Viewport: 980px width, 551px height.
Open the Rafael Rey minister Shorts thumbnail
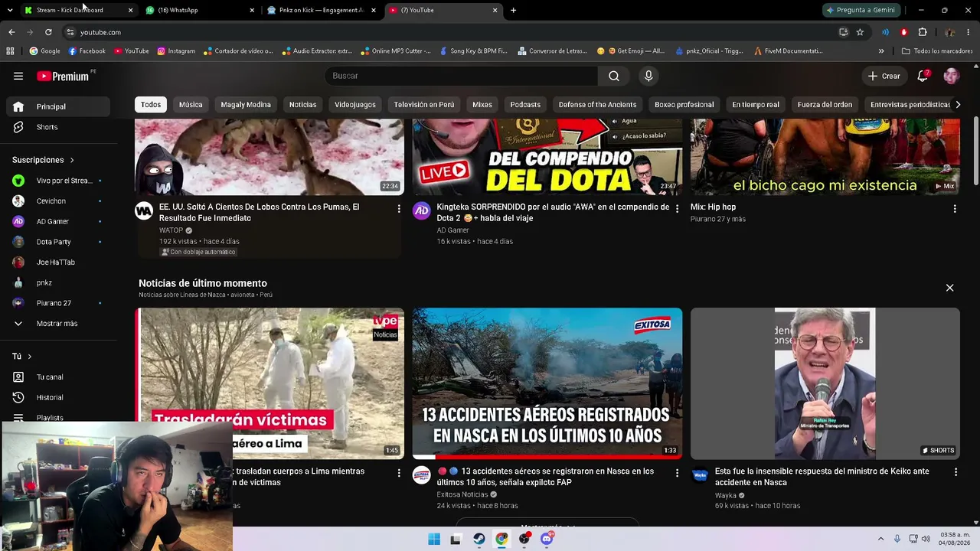pos(825,383)
